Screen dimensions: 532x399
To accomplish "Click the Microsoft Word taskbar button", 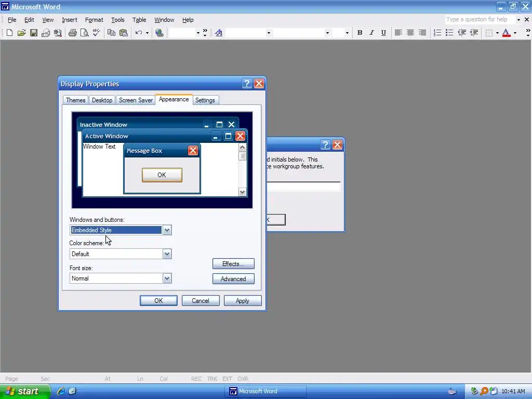I will tap(266, 391).
